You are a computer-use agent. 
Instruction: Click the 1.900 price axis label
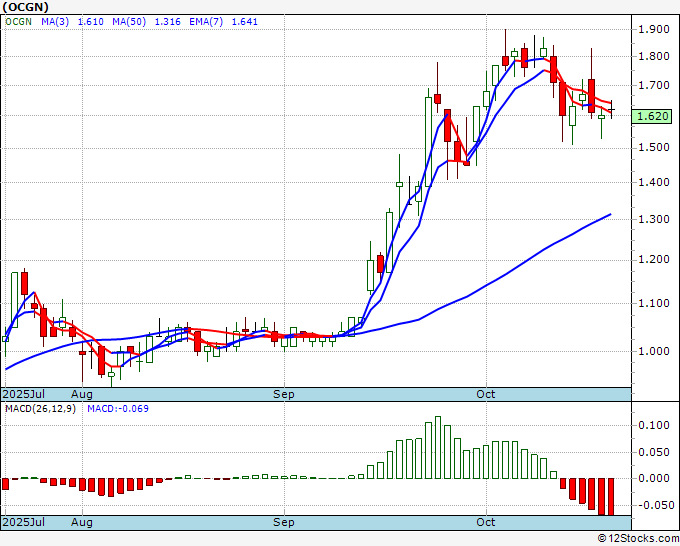[655, 30]
